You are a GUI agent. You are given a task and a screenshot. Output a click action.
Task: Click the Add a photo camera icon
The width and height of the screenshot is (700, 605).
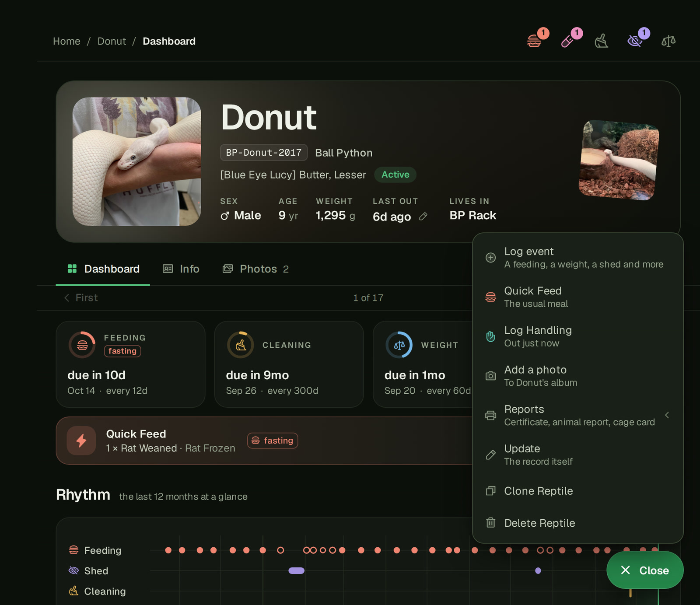pyautogui.click(x=491, y=376)
